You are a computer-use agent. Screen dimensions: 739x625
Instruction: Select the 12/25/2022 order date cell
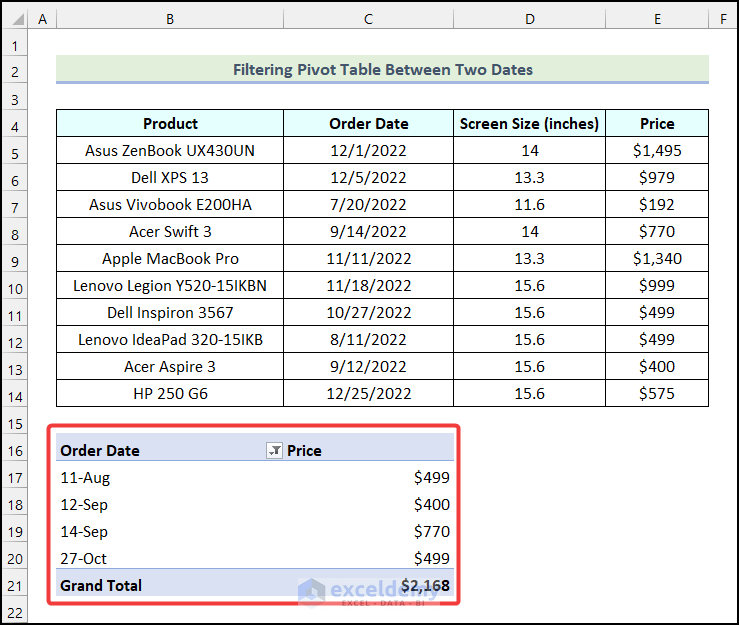tap(368, 394)
